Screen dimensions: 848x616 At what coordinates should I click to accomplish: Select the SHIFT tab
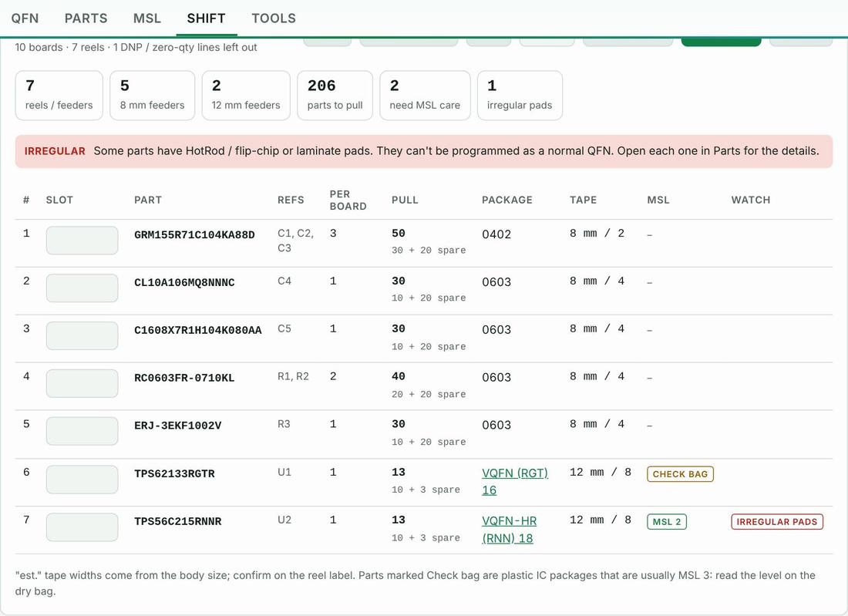[x=206, y=19]
